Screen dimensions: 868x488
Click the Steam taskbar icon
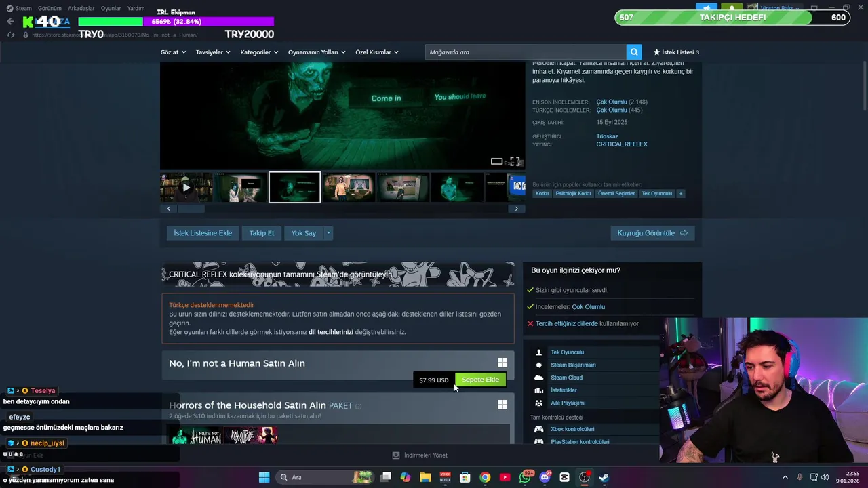tap(604, 477)
